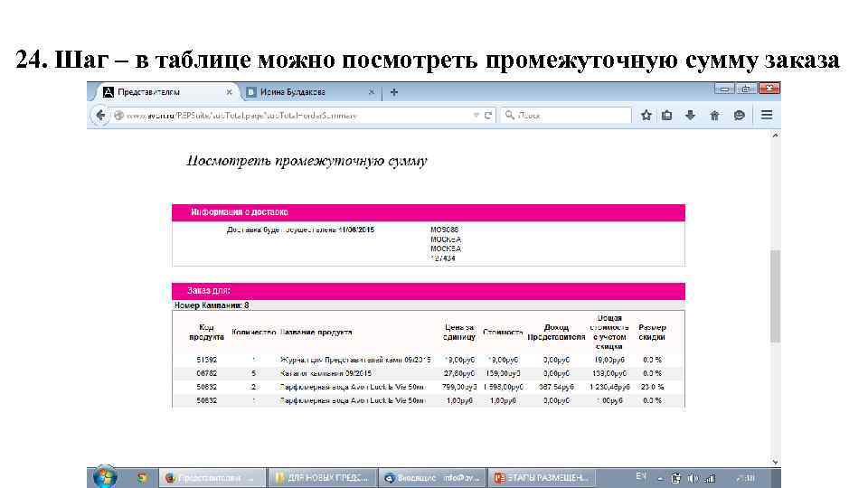Viewport: 868px width, 488px height.
Task: Click the EN language indicator
Action: tap(640, 476)
